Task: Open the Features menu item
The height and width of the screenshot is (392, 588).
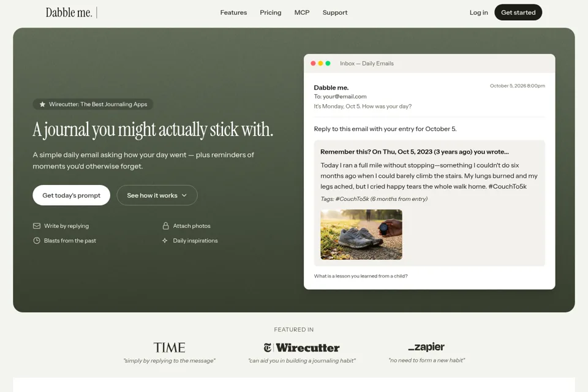Action: click(x=233, y=12)
